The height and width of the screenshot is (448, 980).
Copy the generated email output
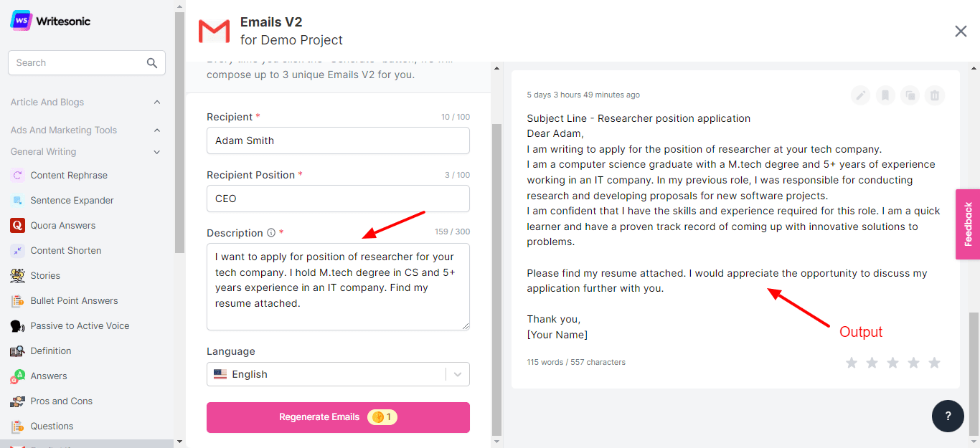click(x=910, y=95)
